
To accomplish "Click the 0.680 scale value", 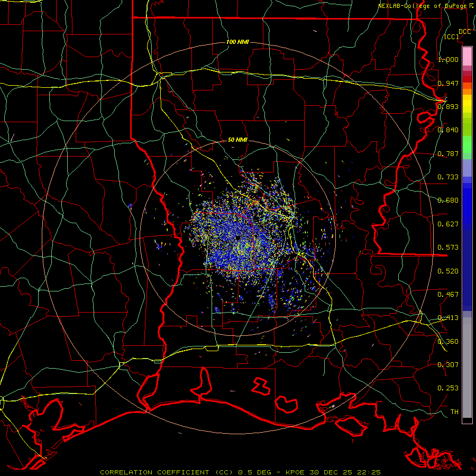I will 448,200.
